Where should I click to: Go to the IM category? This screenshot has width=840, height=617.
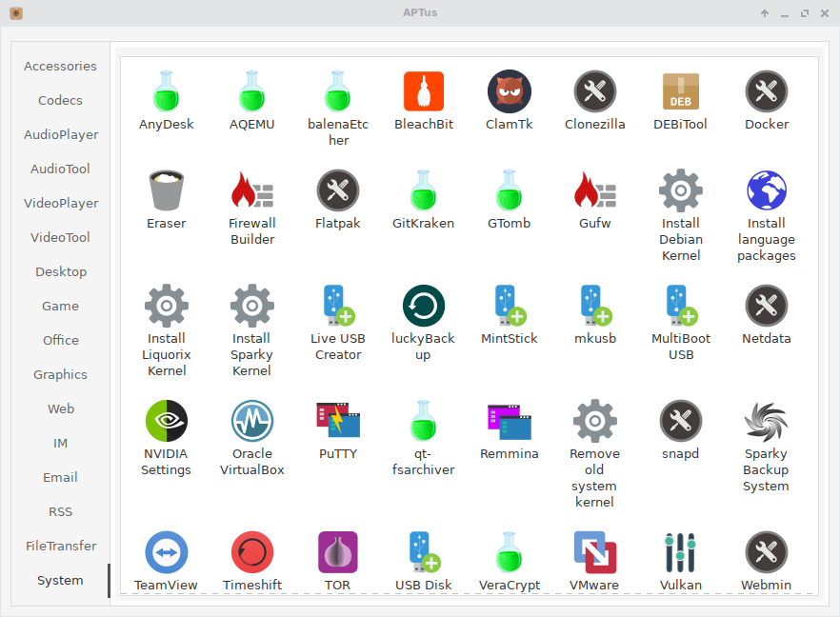(x=61, y=443)
